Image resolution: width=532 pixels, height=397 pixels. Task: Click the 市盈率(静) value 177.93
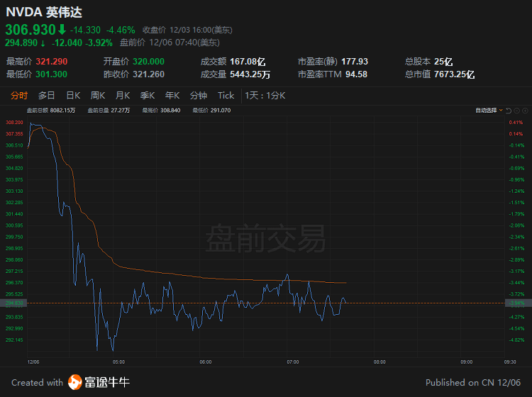coord(355,62)
